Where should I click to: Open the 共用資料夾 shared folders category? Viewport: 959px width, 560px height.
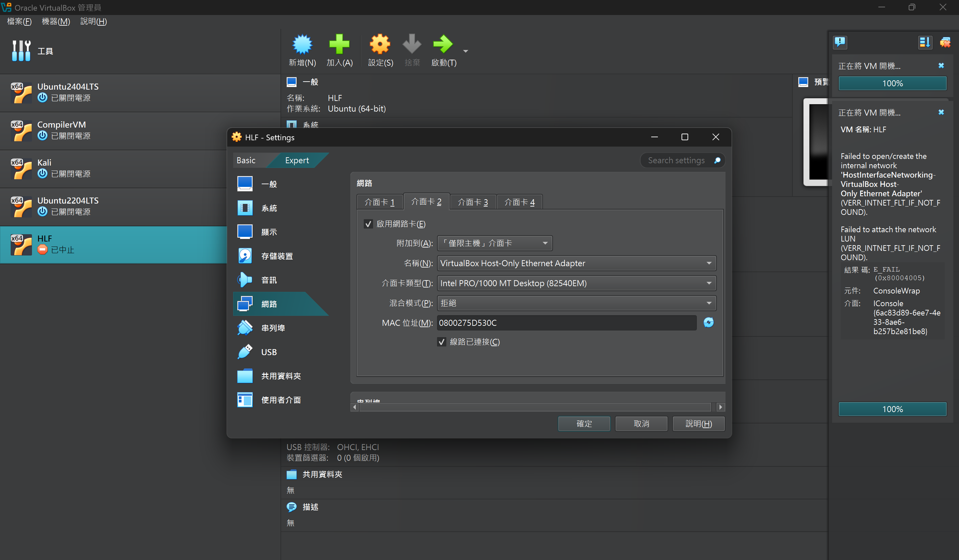coord(281,376)
